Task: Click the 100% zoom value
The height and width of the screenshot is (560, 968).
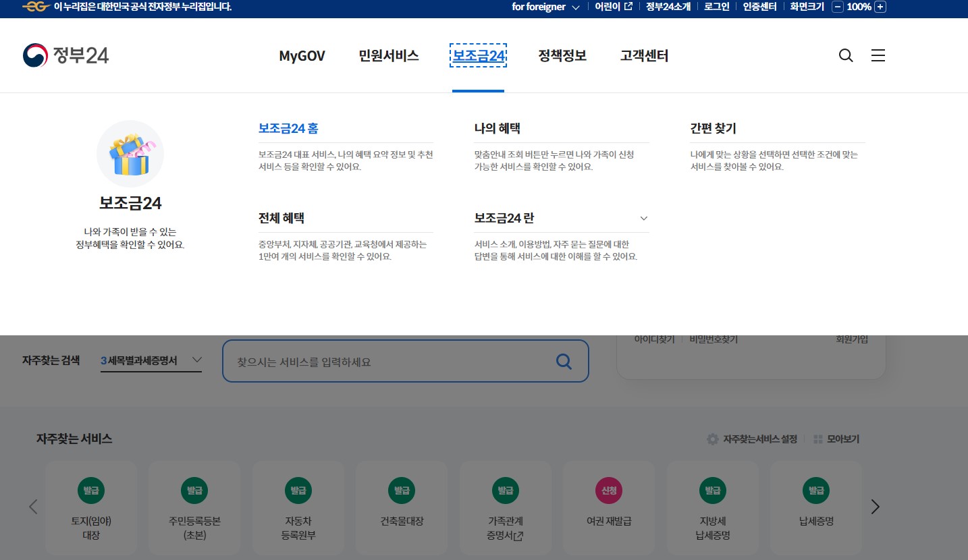Action: (x=859, y=7)
